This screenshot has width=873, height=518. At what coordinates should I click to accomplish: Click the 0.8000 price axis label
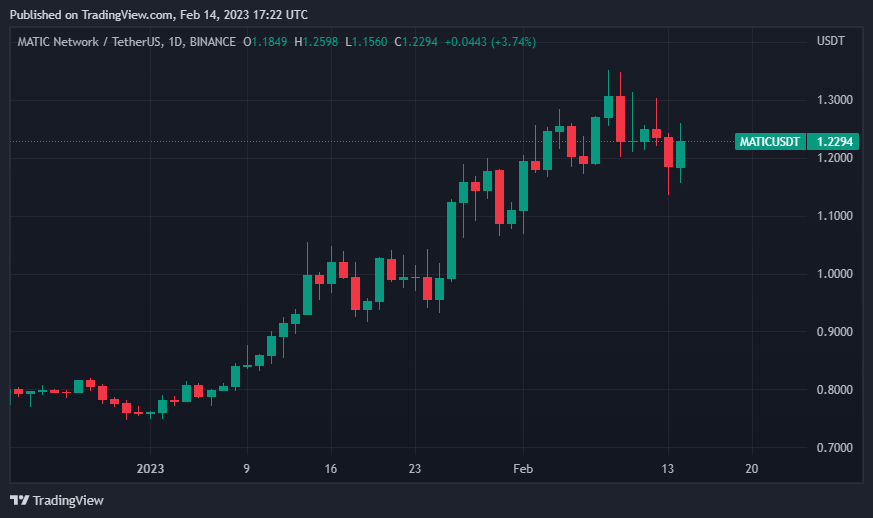[x=835, y=389]
